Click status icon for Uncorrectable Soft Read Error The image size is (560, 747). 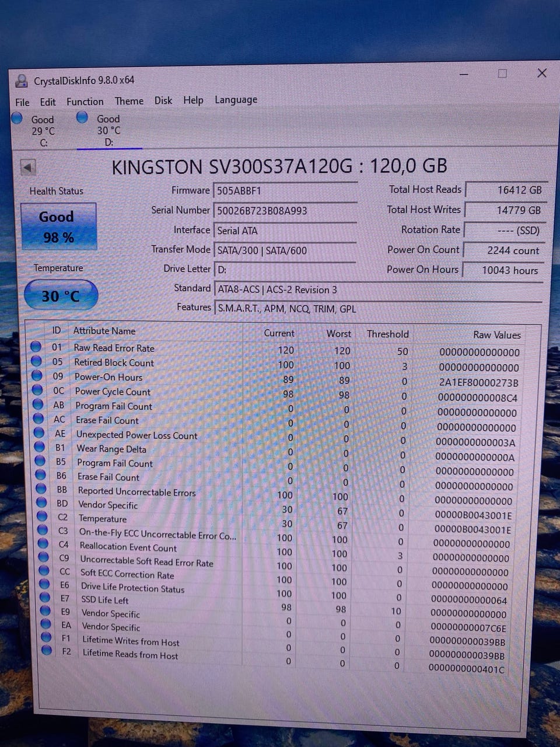point(44,557)
